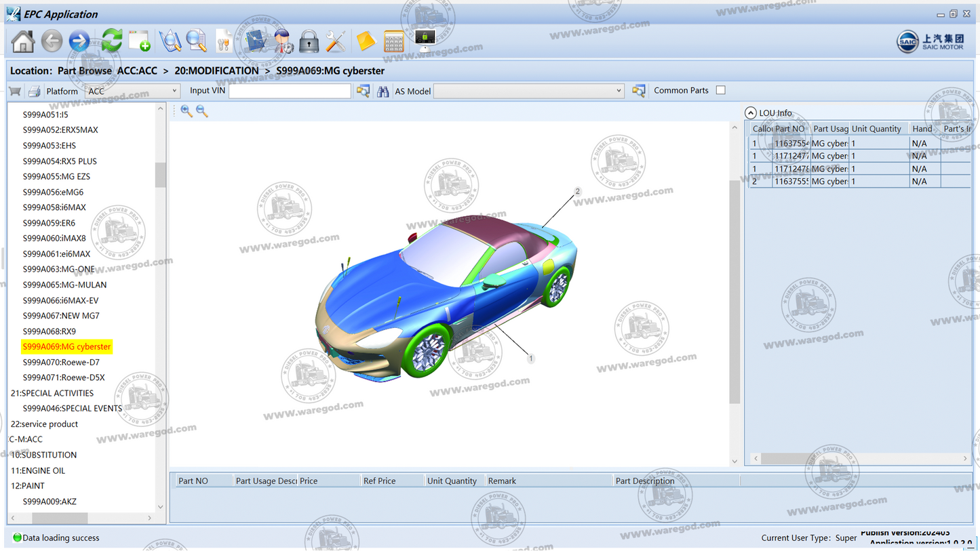Select S999A058:i6MAX tree item
Image resolution: width=980 pixels, height=551 pixels.
click(54, 207)
